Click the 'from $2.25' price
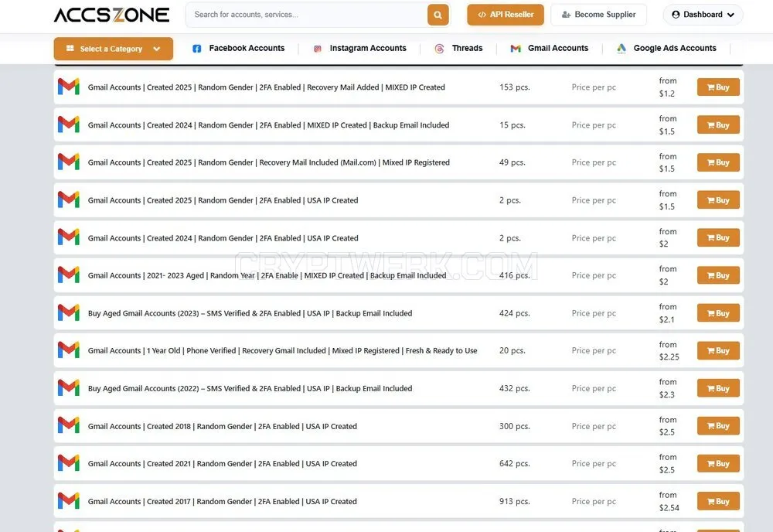The height and width of the screenshot is (532, 773). pyautogui.click(x=669, y=350)
